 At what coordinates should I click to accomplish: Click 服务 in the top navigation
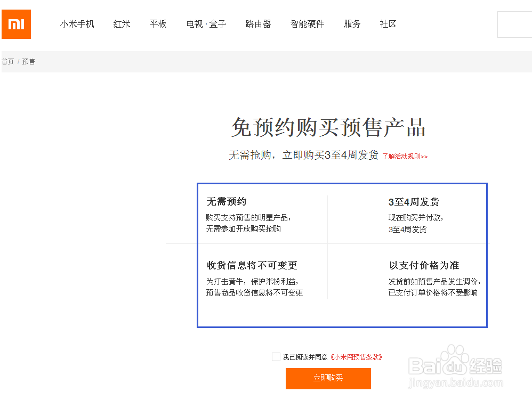click(352, 24)
